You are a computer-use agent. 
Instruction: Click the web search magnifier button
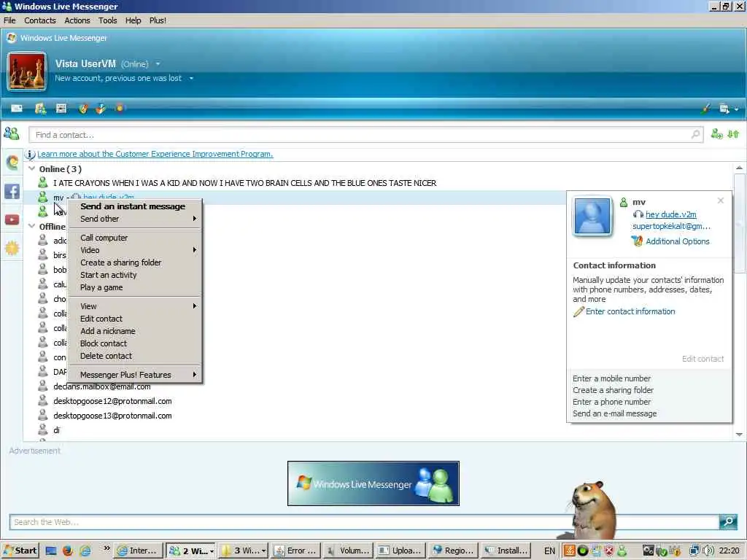[729, 522]
